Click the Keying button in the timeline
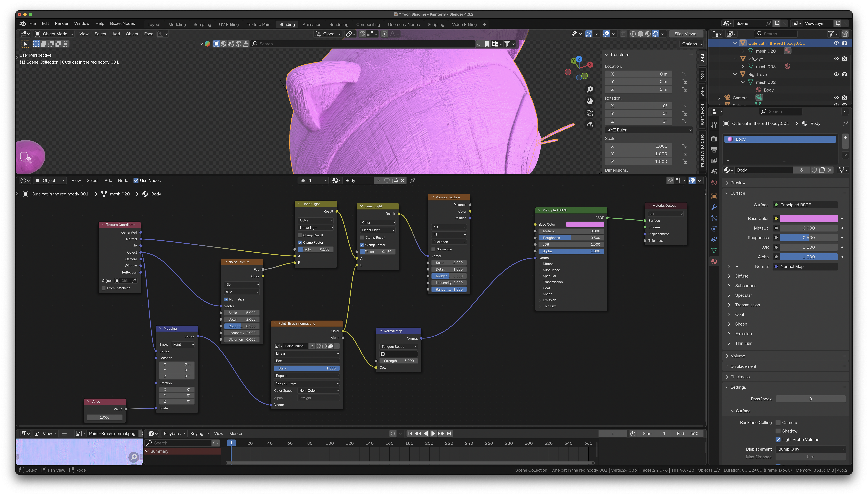Viewport: 868px width, 495px height. coord(199,434)
